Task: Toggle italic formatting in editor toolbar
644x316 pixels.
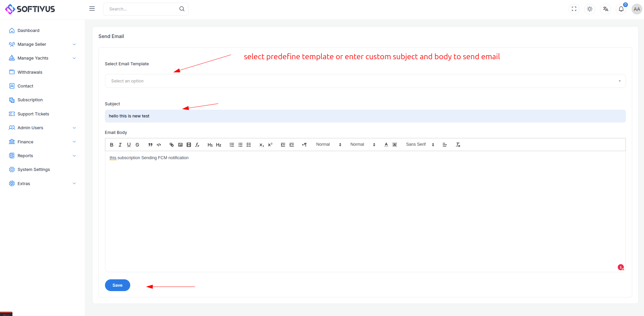Action: 120,145
